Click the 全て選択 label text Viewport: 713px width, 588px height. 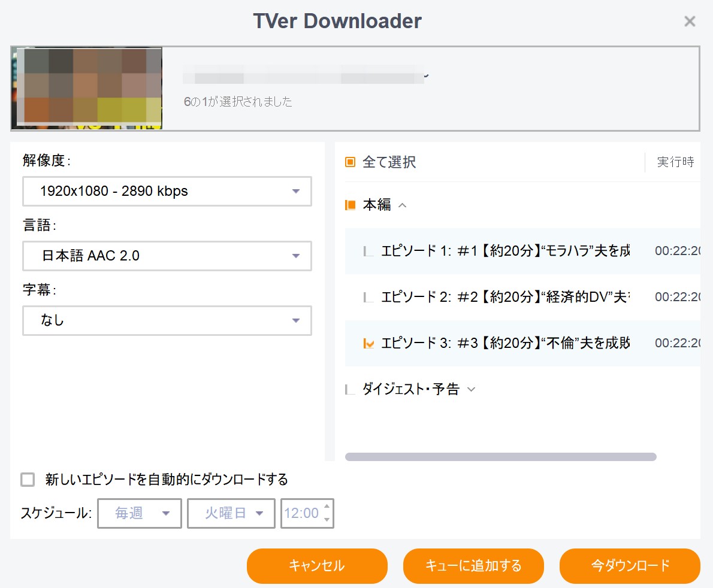389,162
